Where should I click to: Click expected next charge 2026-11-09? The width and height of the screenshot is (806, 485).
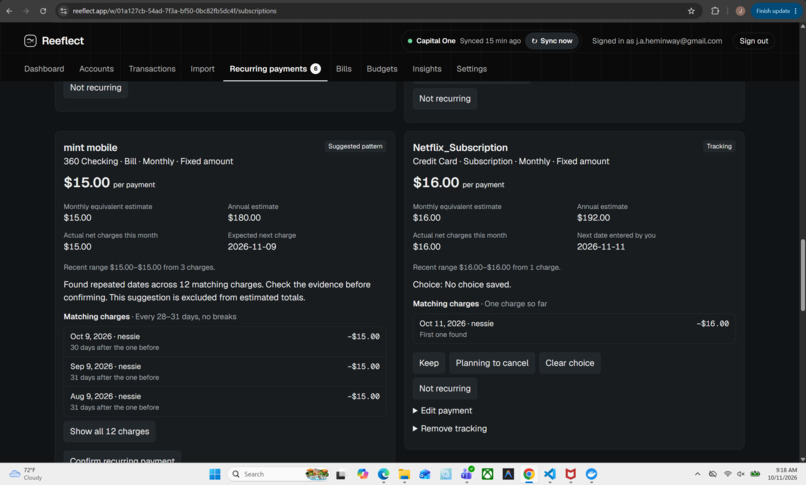click(x=252, y=247)
